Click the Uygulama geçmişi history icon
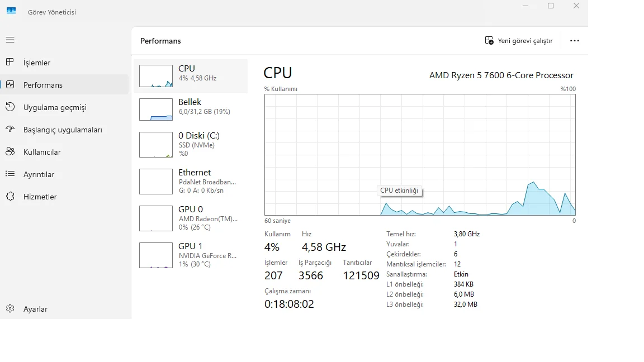The width and height of the screenshot is (644, 362). click(10, 107)
